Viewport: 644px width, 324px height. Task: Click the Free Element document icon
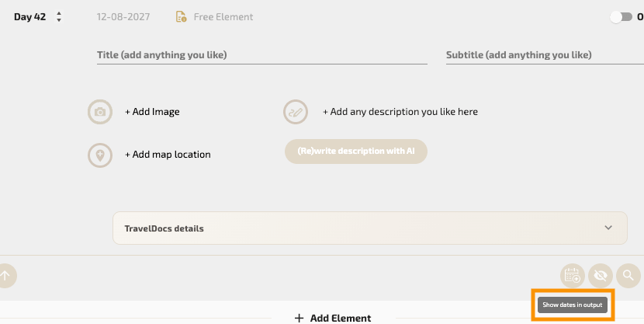[x=181, y=17]
